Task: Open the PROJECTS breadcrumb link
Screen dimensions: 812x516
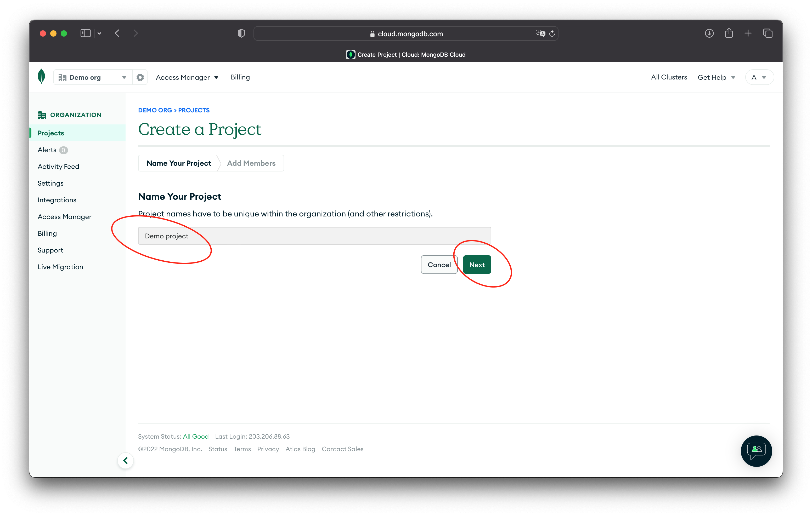Action: [x=194, y=110]
